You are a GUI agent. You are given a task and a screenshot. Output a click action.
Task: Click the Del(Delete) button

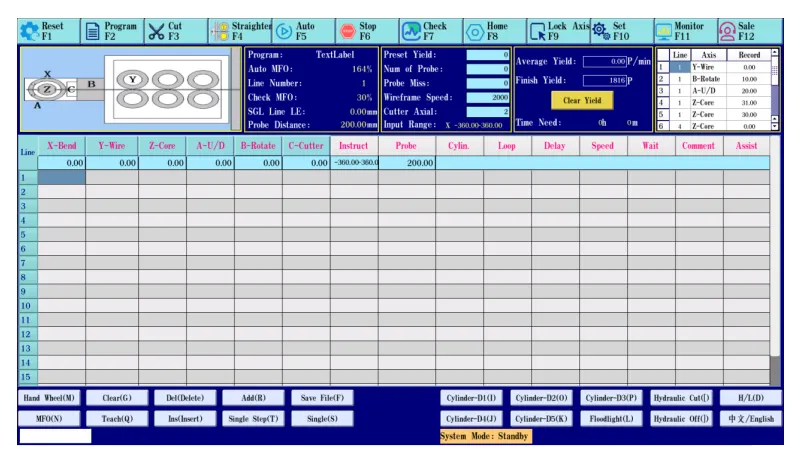point(185,398)
